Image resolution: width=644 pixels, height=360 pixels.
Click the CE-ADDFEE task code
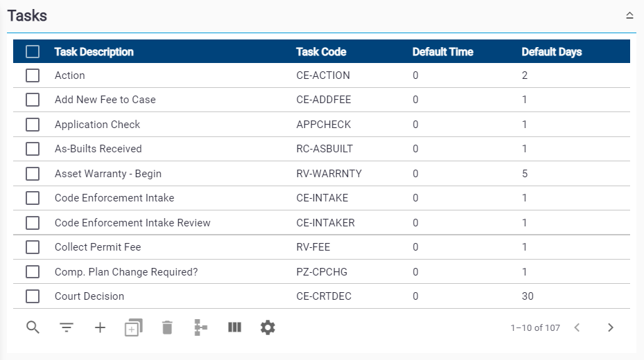click(324, 100)
